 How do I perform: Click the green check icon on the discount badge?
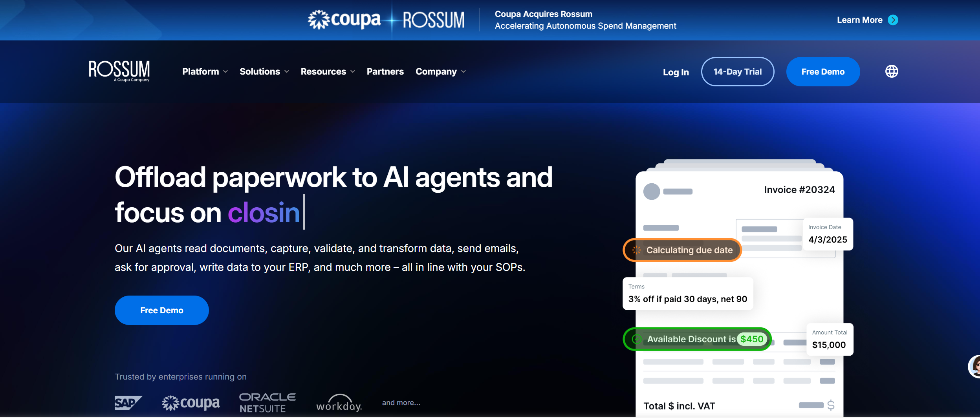click(637, 339)
